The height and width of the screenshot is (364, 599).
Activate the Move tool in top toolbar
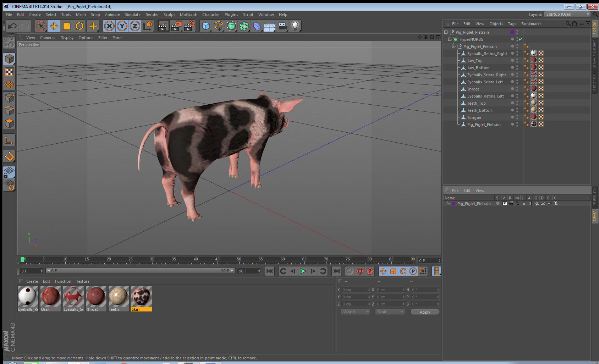pyautogui.click(x=54, y=26)
